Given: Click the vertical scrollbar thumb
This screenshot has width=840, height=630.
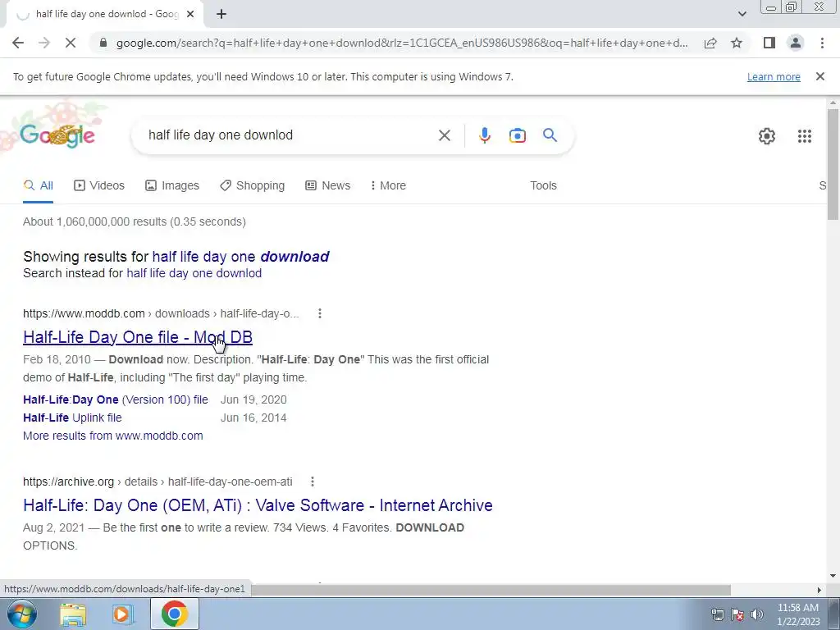Looking at the screenshot, I should 833,163.
